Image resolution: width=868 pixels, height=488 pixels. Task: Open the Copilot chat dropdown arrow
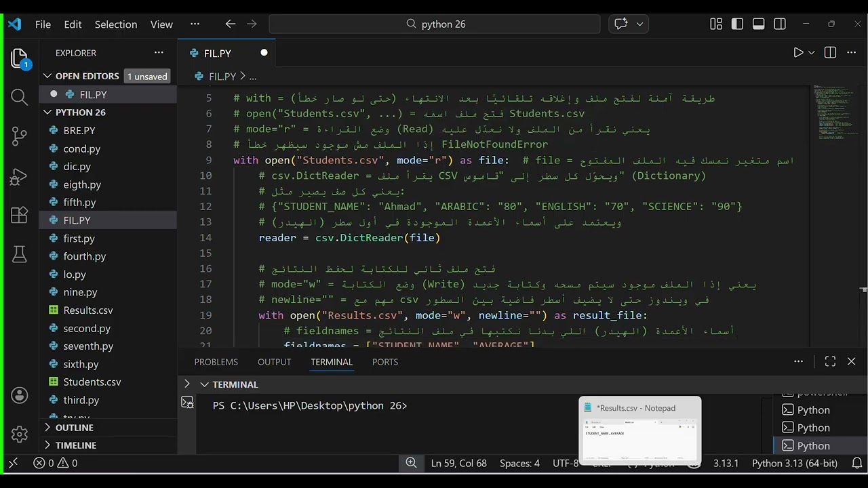pyautogui.click(x=639, y=24)
